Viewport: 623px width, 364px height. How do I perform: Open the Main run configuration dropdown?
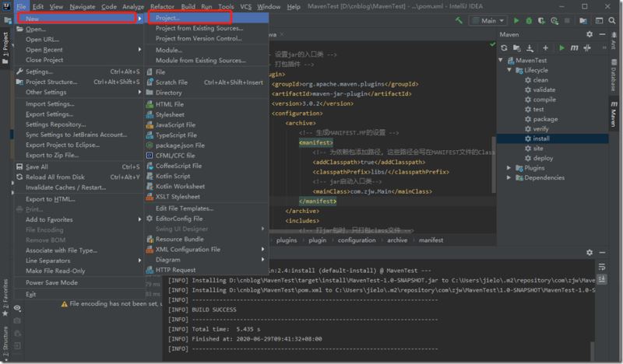(487, 20)
